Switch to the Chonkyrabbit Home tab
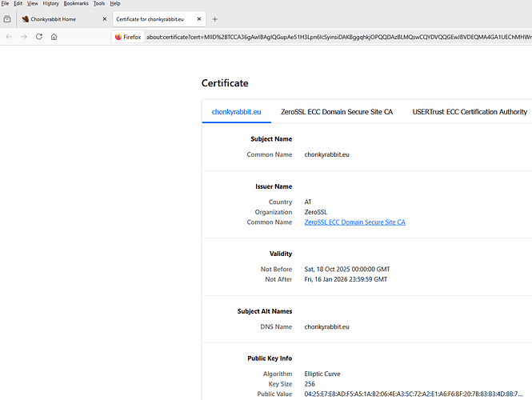The image size is (532, 400). 56,18
